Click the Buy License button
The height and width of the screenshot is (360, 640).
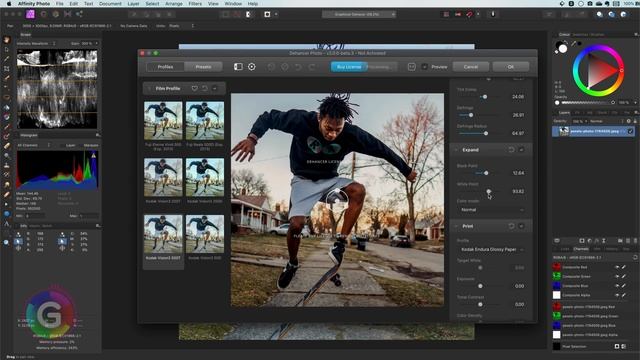(x=349, y=67)
